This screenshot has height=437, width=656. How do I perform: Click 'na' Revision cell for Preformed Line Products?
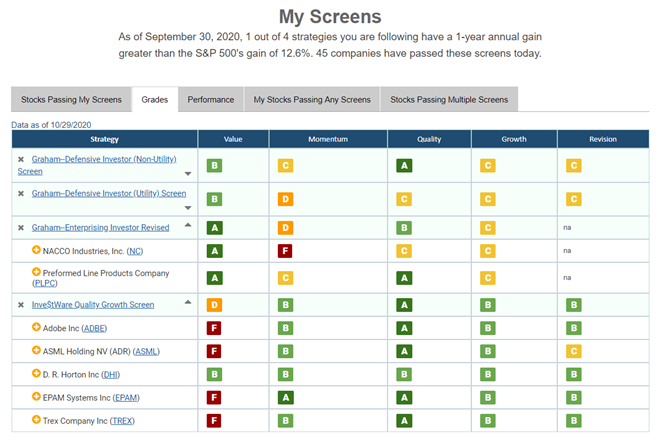coord(567,278)
